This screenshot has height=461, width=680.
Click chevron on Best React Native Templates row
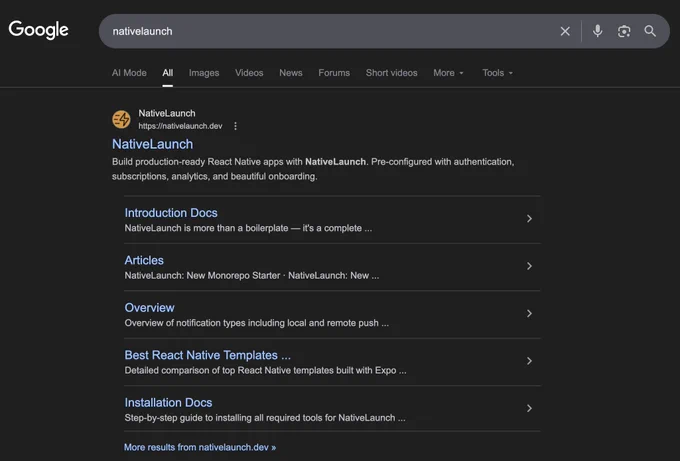pos(529,361)
